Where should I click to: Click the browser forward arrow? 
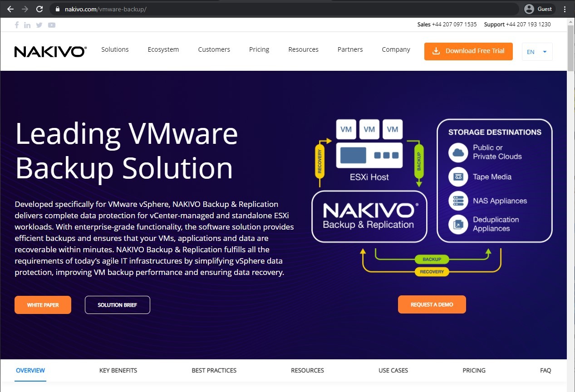tap(25, 9)
